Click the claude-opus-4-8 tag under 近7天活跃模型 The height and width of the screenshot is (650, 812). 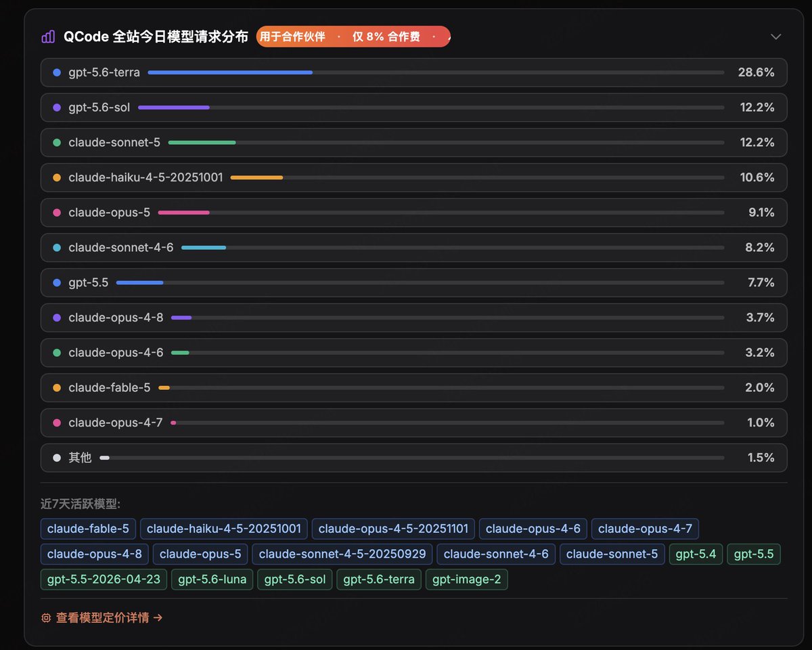click(x=95, y=554)
